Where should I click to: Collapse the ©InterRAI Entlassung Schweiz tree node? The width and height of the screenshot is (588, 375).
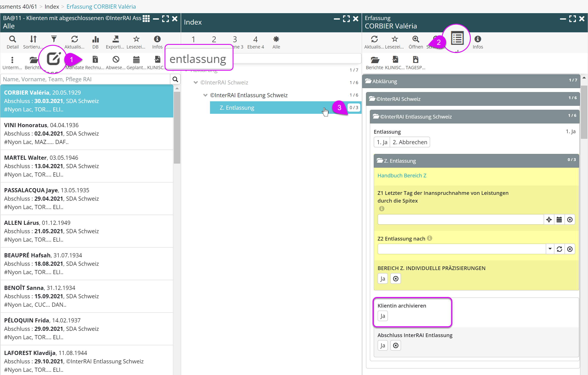(205, 95)
